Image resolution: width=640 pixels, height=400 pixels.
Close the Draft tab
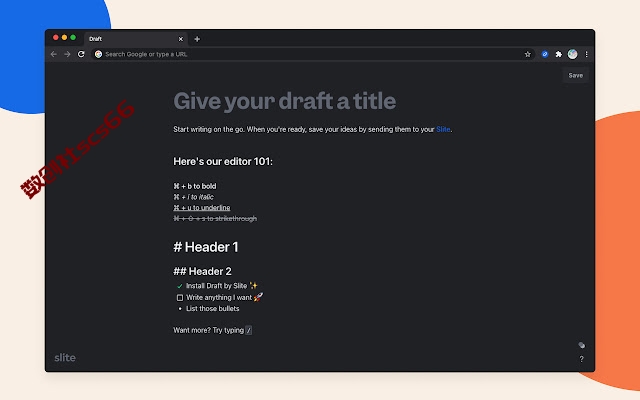pyautogui.click(x=181, y=39)
